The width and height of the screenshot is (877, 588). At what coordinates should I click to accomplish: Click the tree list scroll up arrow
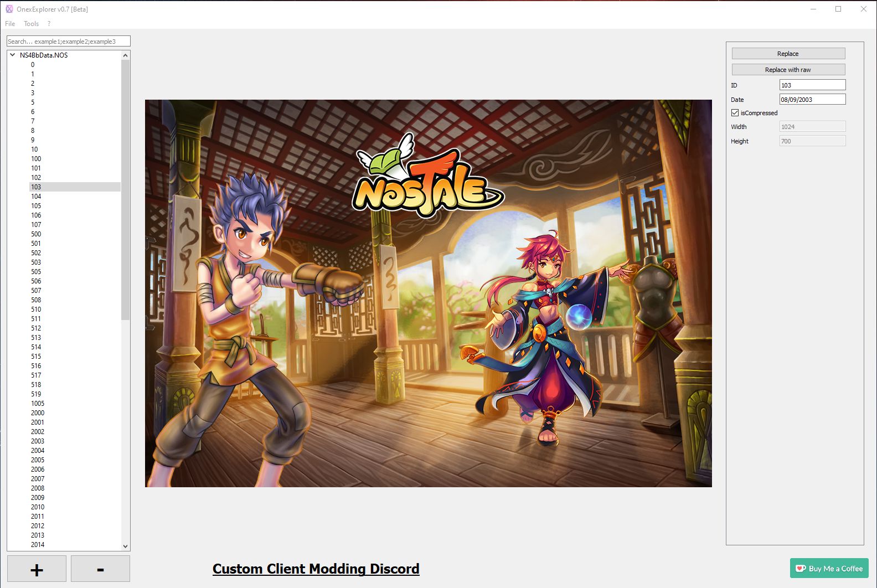(126, 55)
